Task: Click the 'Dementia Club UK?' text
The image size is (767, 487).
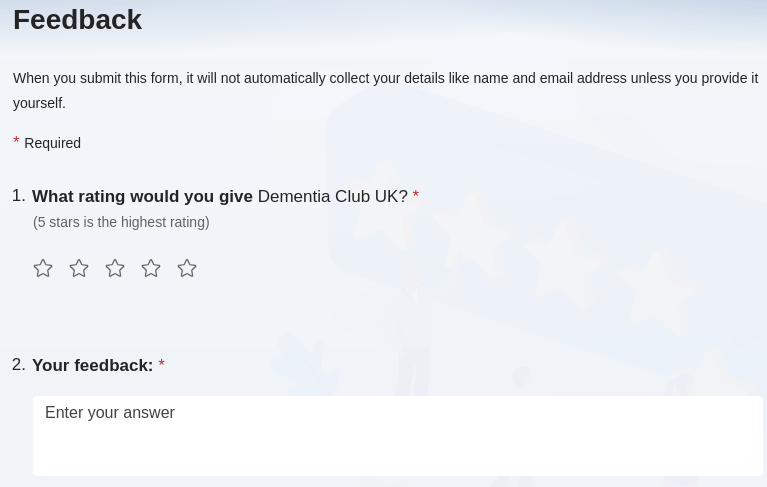Action: point(332,197)
